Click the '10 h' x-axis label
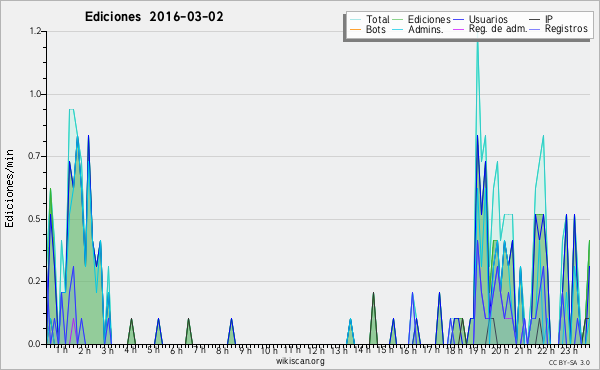Screen dimensions: 600x370 [269, 350]
